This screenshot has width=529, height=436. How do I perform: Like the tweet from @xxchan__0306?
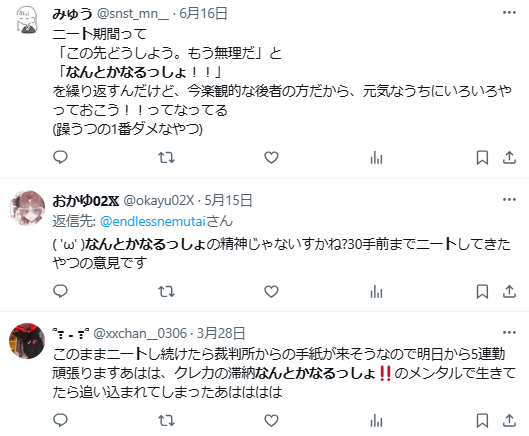(x=271, y=420)
